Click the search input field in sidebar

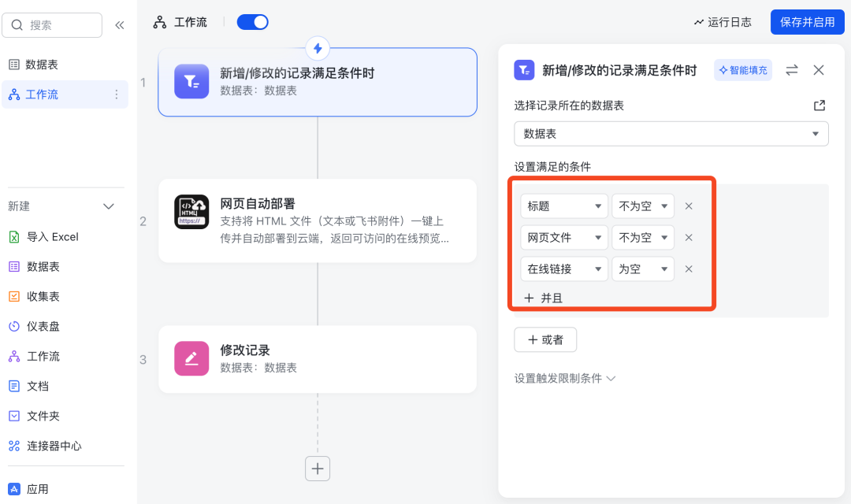52,24
